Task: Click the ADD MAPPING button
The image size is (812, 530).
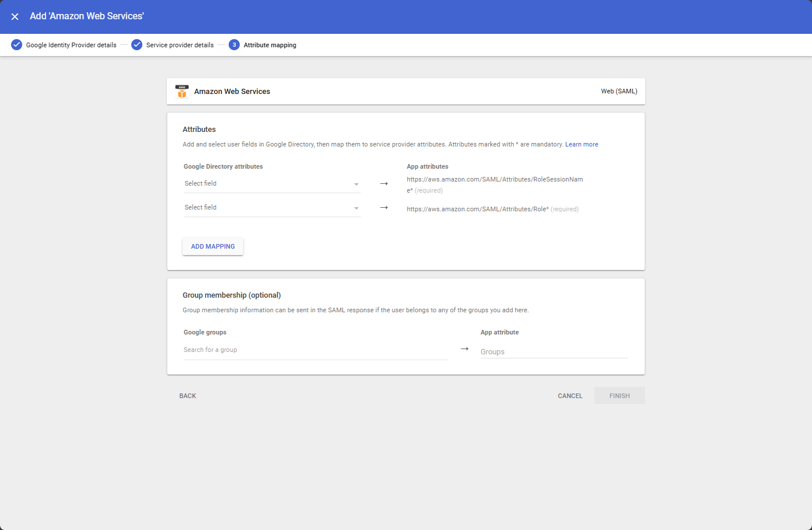Action: [213, 246]
